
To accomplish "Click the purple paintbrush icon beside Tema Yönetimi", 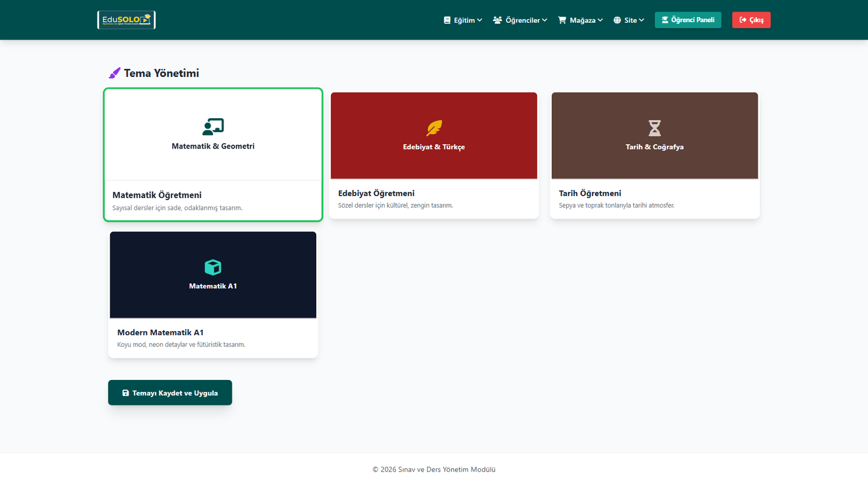I will pos(114,73).
